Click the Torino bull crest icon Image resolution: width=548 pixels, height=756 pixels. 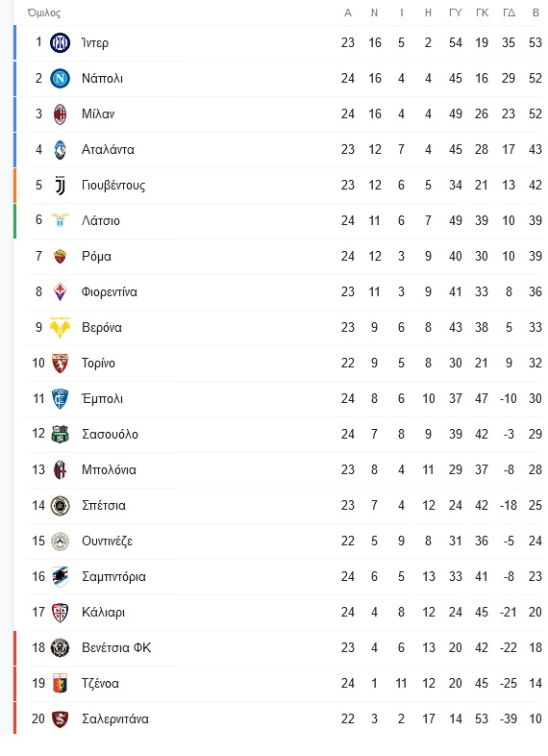pyautogui.click(x=60, y=364)
